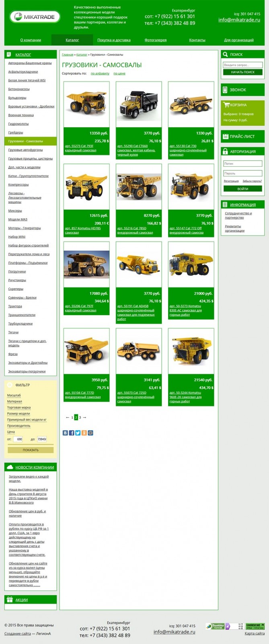The width and height of the screenshot is (269, 644).
Task: Click the search magnifier icon
Action: [225, 54]
